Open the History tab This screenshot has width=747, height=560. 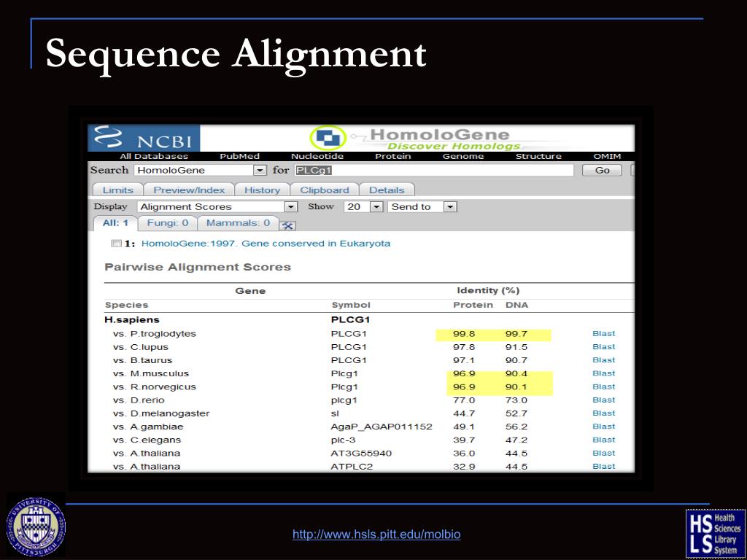[x=262, y=190]
